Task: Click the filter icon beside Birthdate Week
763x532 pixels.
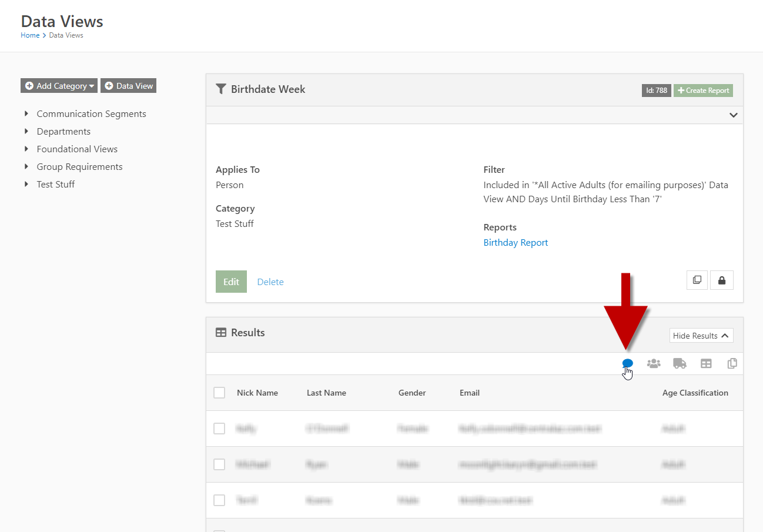Action: click(221, 89)
